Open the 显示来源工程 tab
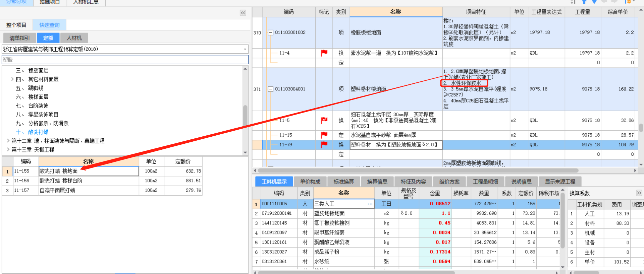This screenshot has height=274, width=644. 560,182
